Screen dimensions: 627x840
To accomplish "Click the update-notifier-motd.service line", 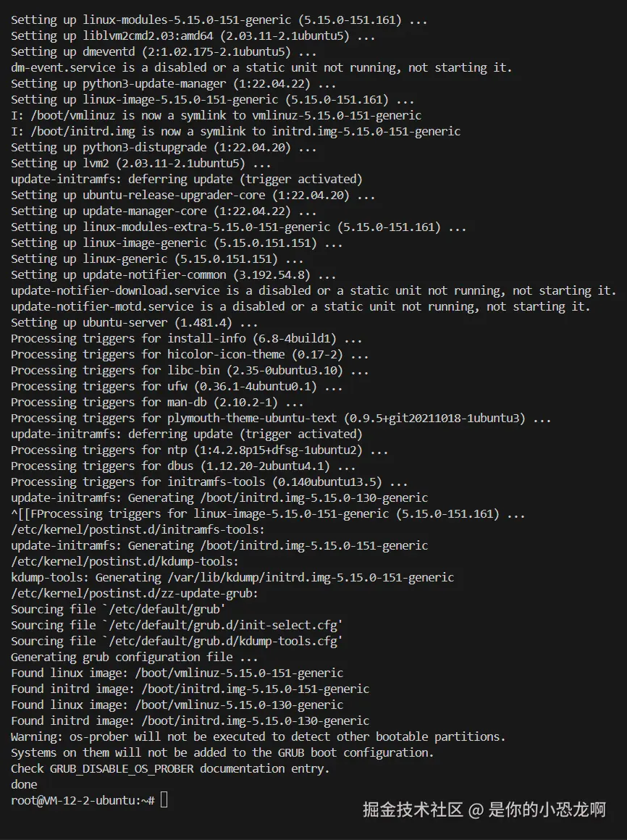I will point(300,306).
